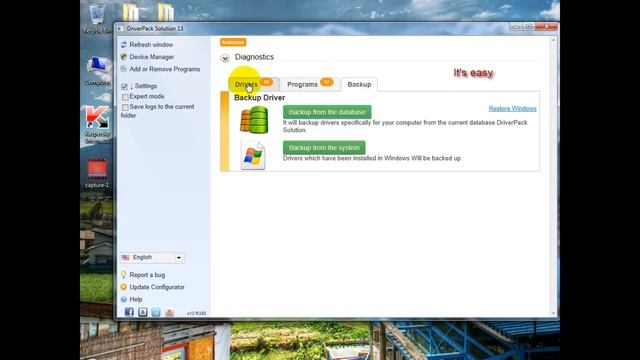
Task: Click the flag icon in language selector
Action: pyautogui.click(x=126, y=258)
